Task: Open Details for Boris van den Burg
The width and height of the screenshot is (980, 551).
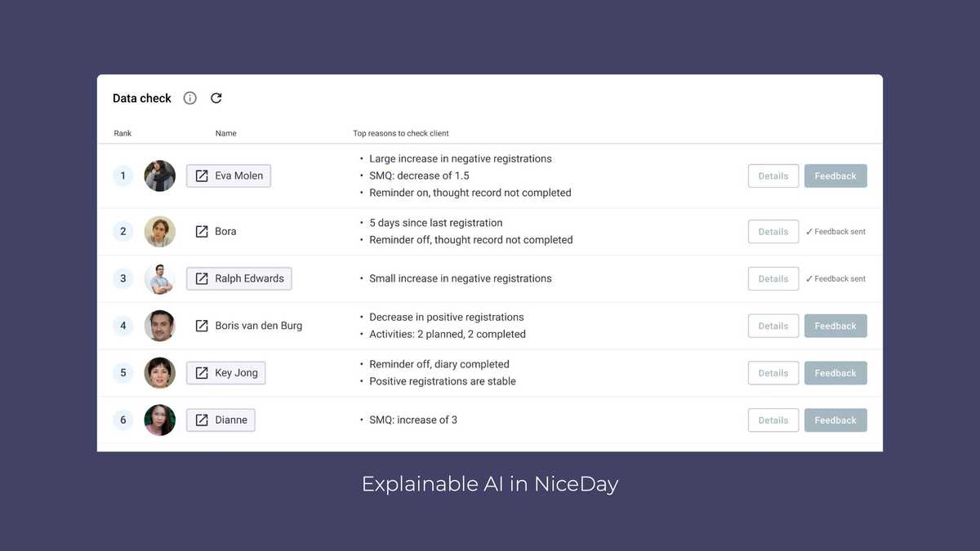Action: point(773,325)
